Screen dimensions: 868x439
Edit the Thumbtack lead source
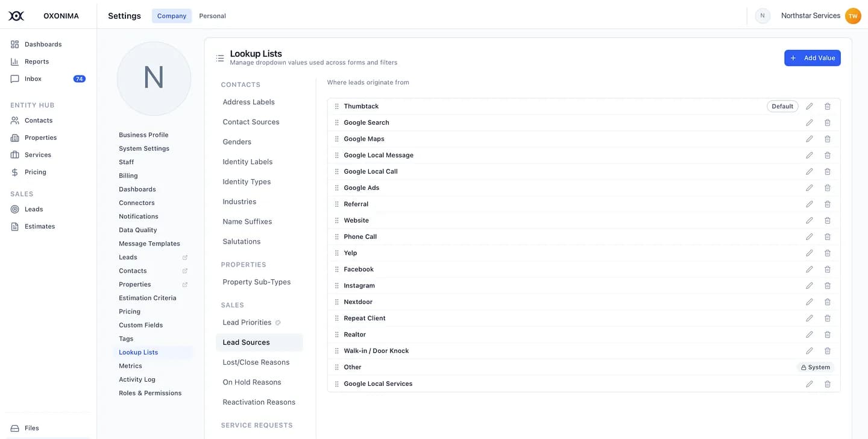[x=810, y=106]
